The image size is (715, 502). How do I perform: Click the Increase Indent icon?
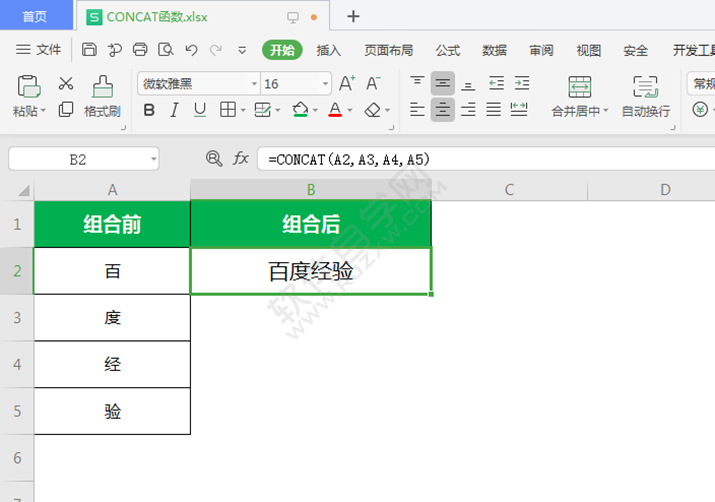pyautogui.click(x=522, y=83)
